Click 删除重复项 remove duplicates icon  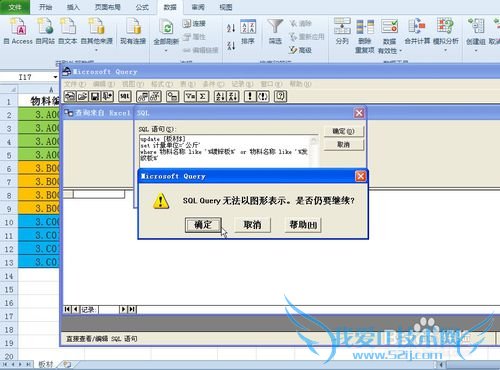(365, 36)
